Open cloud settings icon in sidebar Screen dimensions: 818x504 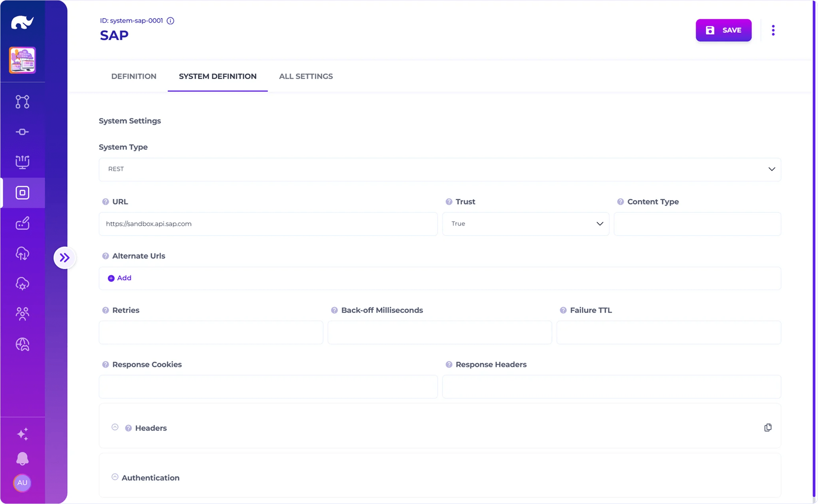22,284
